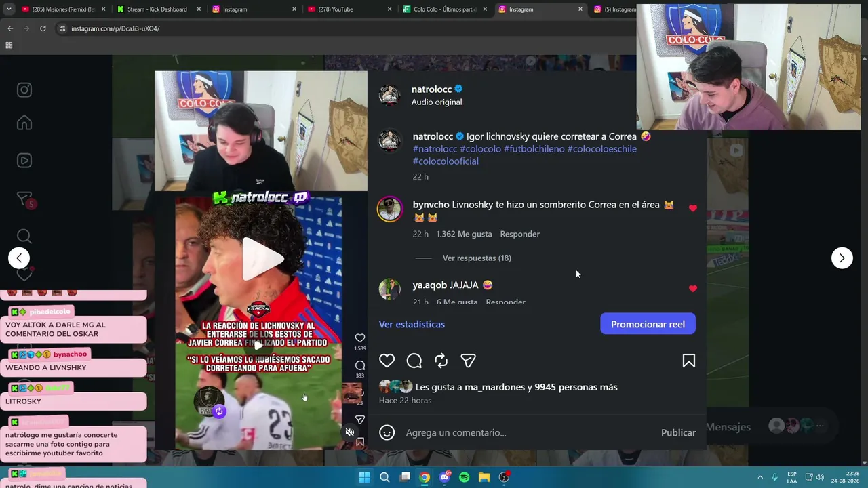Image resolution: width=868 pixels, height=488 pixels.
Task: Open the #futbolchileno hashtag
Action: [534, 149]
